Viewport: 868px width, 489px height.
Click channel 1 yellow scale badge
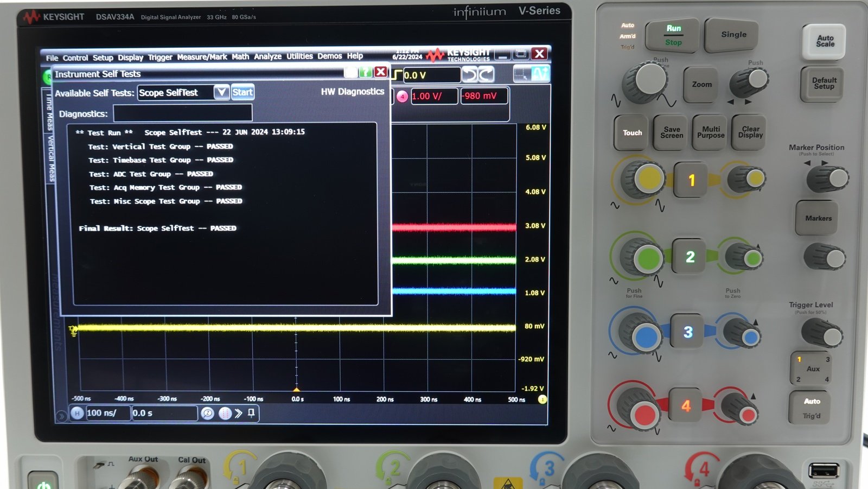[x=542, y=399]
